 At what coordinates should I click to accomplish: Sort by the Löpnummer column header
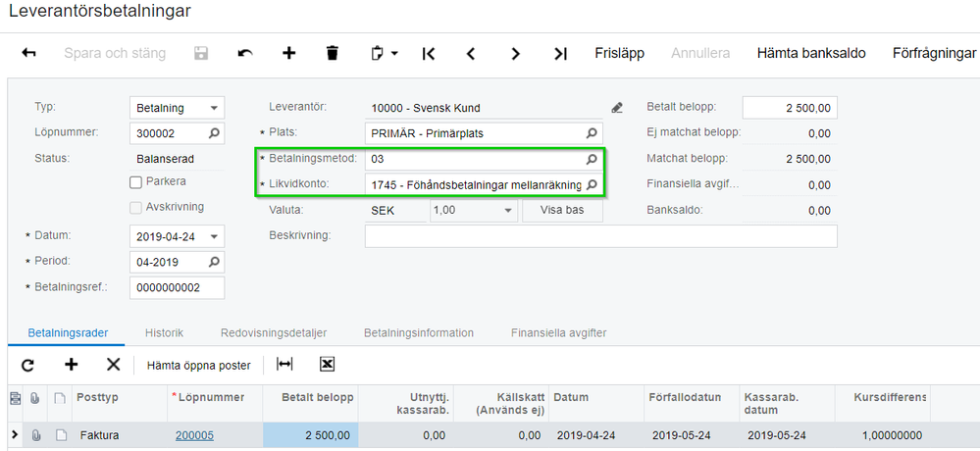(215, 404)
